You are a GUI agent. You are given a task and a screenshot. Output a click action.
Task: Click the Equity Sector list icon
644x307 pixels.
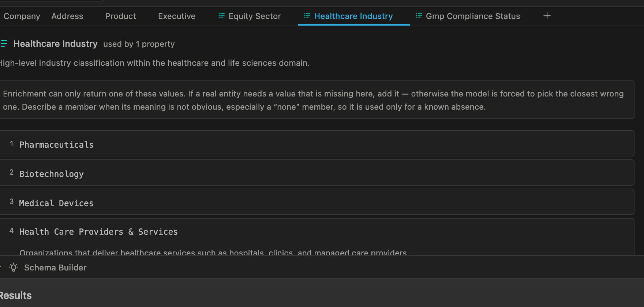click(221, 16)
